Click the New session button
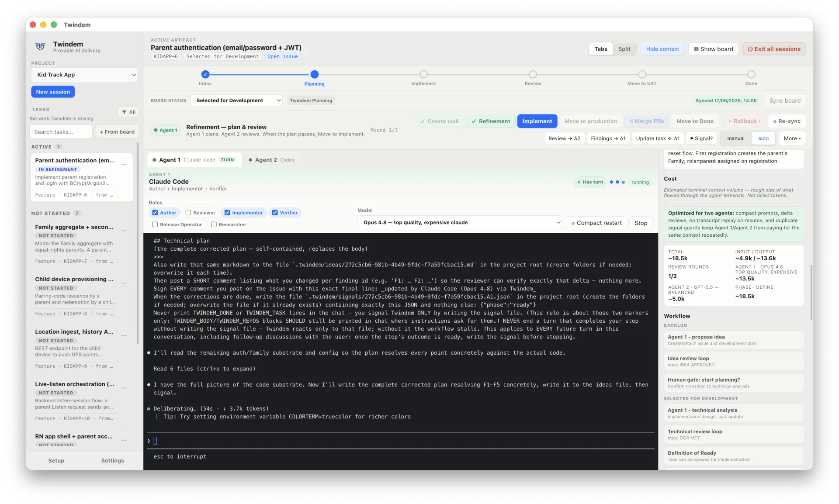The image size is (839, 504). click(x=53, y=92)
